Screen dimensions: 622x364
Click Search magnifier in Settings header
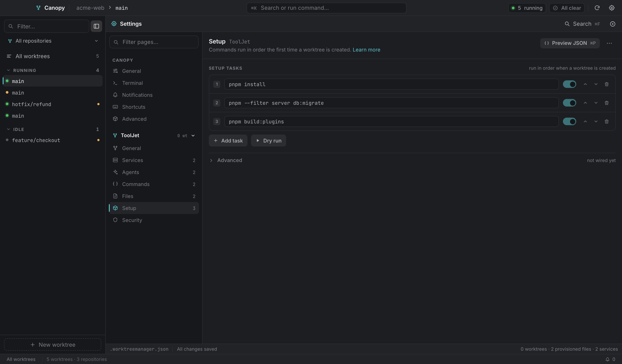[x=567, y=24]
